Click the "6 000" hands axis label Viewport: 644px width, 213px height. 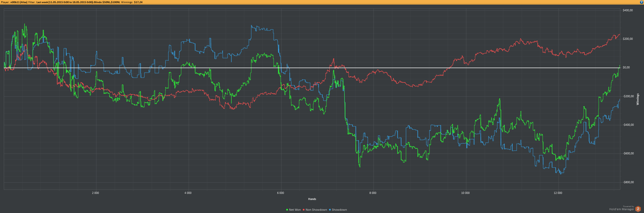click(281, 193)
